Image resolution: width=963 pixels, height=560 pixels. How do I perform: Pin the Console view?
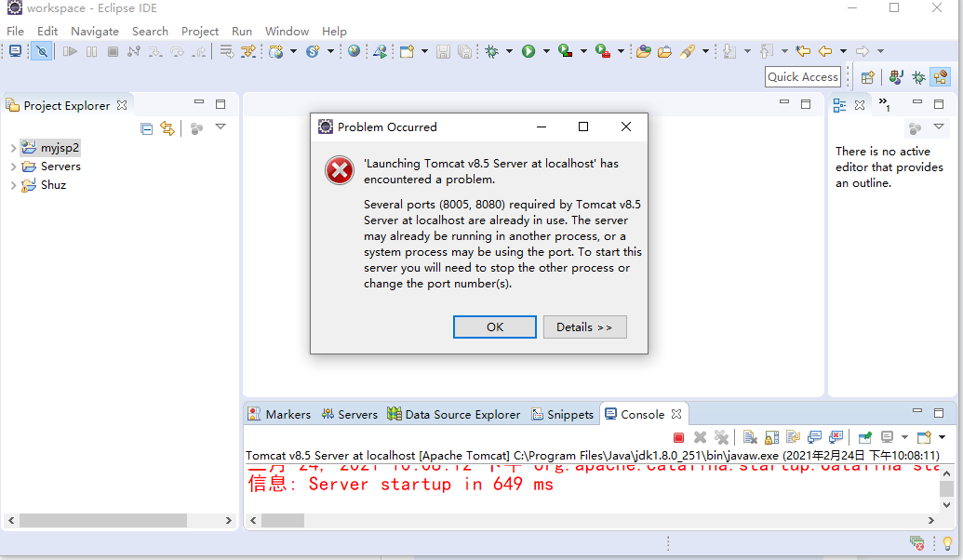[864, 437]
